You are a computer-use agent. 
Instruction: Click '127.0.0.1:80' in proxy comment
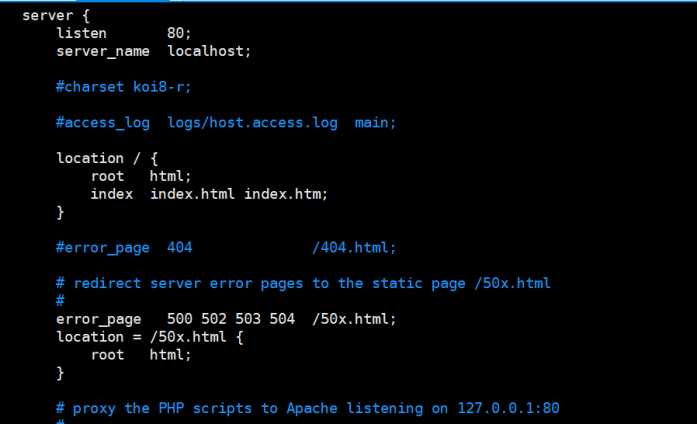(x=509, y=408)
